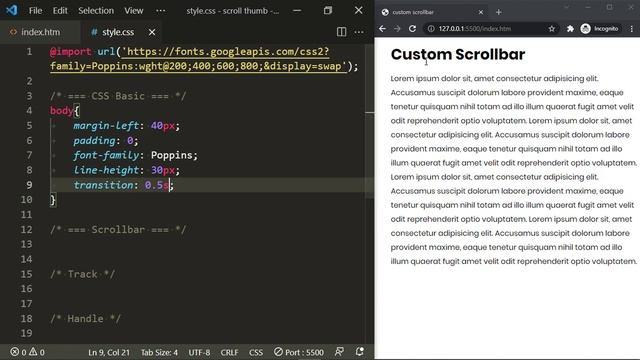The width and height of the screenshot is (640, 360).
Task: Expand the hidden menu items ellipsis
Action: click(x=161, y=11)
